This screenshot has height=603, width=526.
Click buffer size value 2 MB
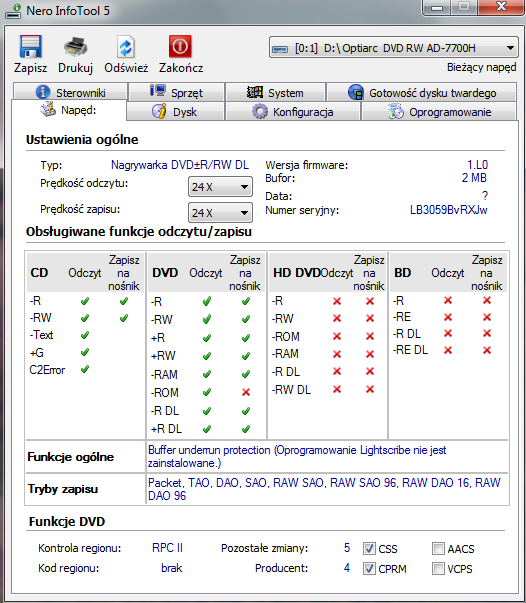click(x=474, y=178)
